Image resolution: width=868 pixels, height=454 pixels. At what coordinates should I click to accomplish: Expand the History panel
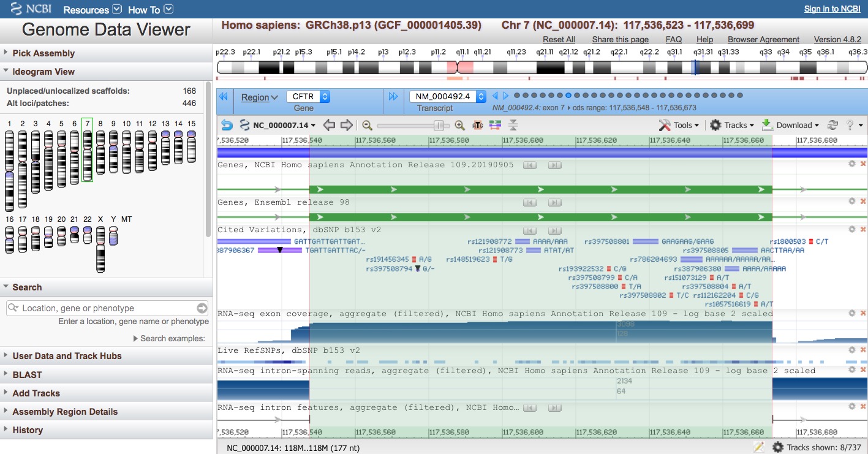coord(106,429)
